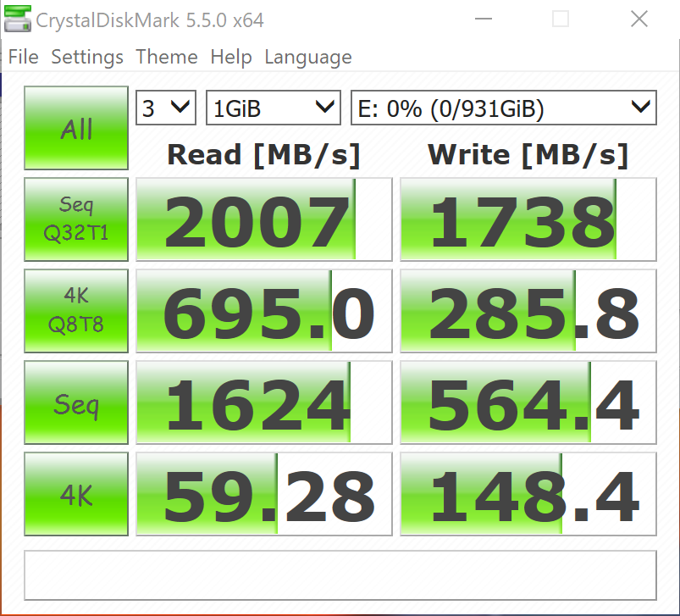
Task: Open the test count dropdown showing 3
Action: pos(166,108)
